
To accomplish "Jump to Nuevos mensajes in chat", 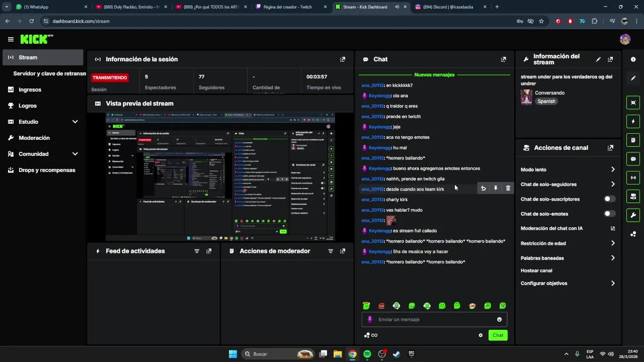I will click(x=434, y=75).
